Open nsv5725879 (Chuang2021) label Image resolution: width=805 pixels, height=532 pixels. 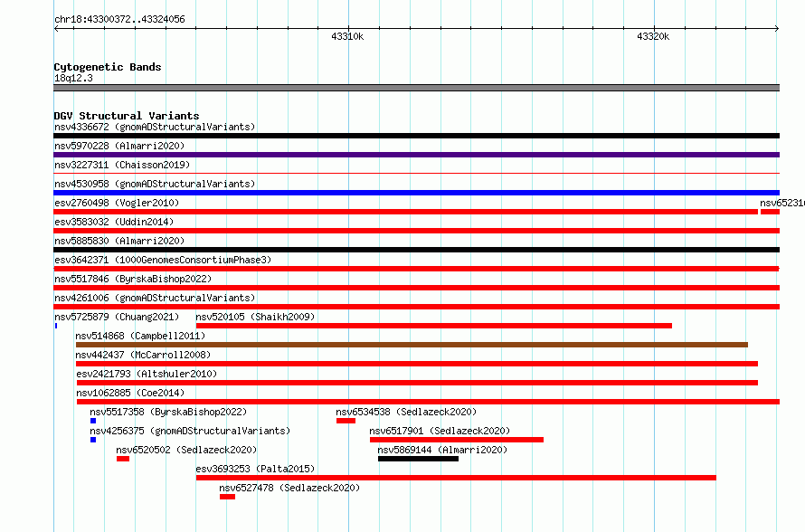(x=117, y=317)
